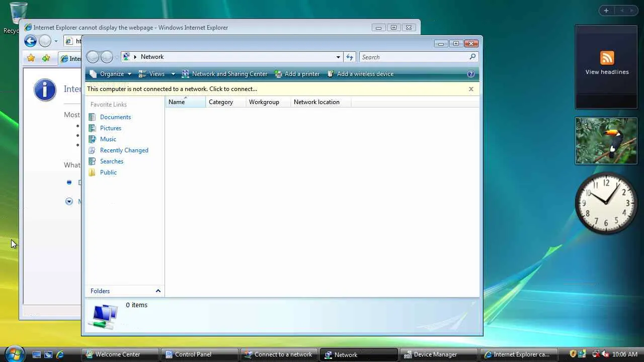644x362 pixels.
Task: Switch to Connect to a network taskbar button
Action: [x=279, y=354]
